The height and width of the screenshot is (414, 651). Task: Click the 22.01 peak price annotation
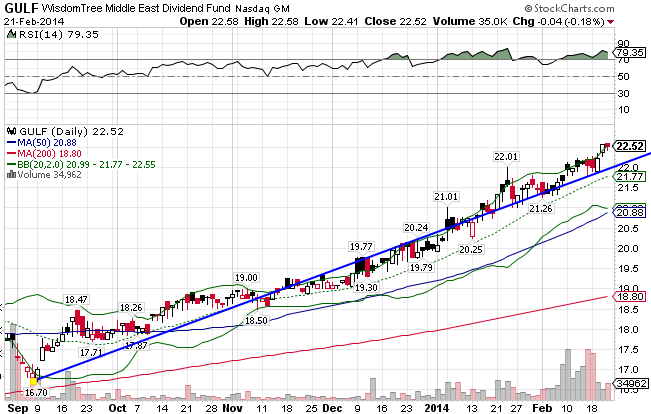click(506, 157)
